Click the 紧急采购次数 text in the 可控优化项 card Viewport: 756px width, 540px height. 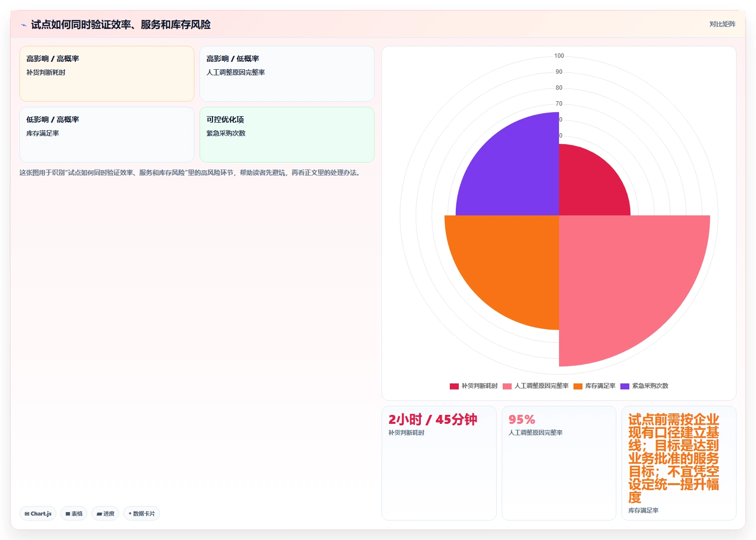[x=226, y=133]
